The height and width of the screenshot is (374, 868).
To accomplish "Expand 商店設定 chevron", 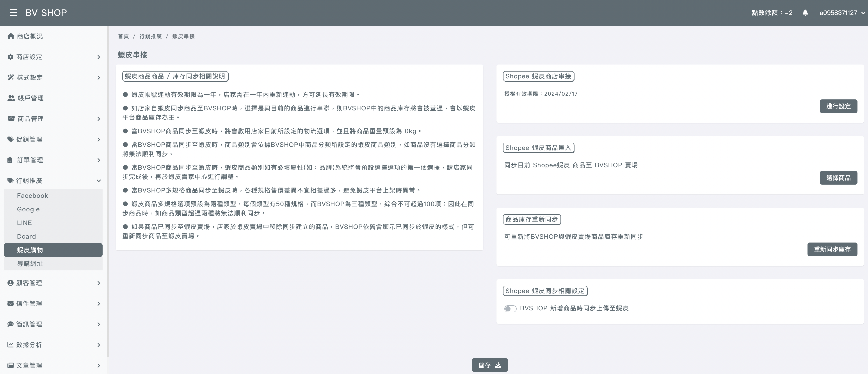I will point(99,57).
